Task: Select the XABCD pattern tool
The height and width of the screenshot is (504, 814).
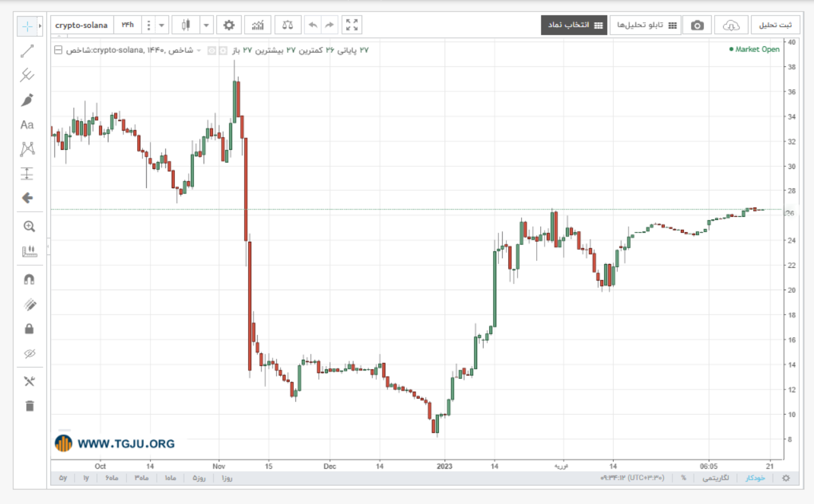Action: [27, 149]
